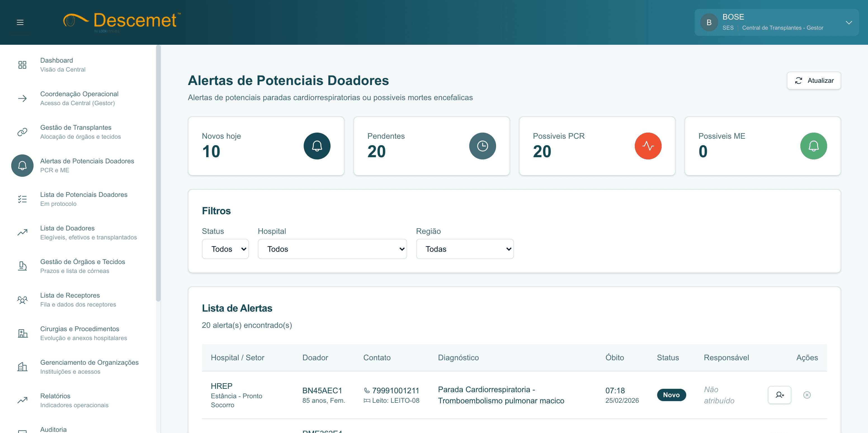Viewport: 868px width, 433px height.
Task: Click the Cirurgias e Procedimentos hospital icon
Action: pyautogui.click(x=22, y=333)
